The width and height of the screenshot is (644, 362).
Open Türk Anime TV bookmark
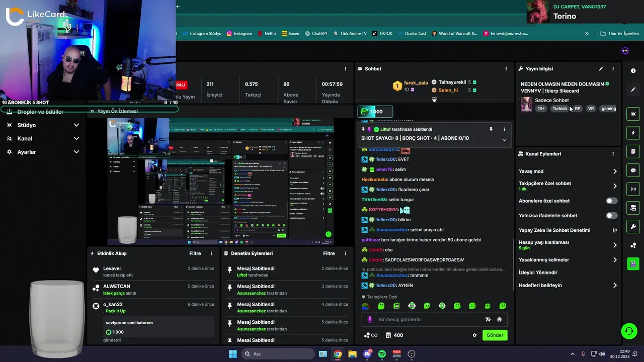click(x=349, y=34)
